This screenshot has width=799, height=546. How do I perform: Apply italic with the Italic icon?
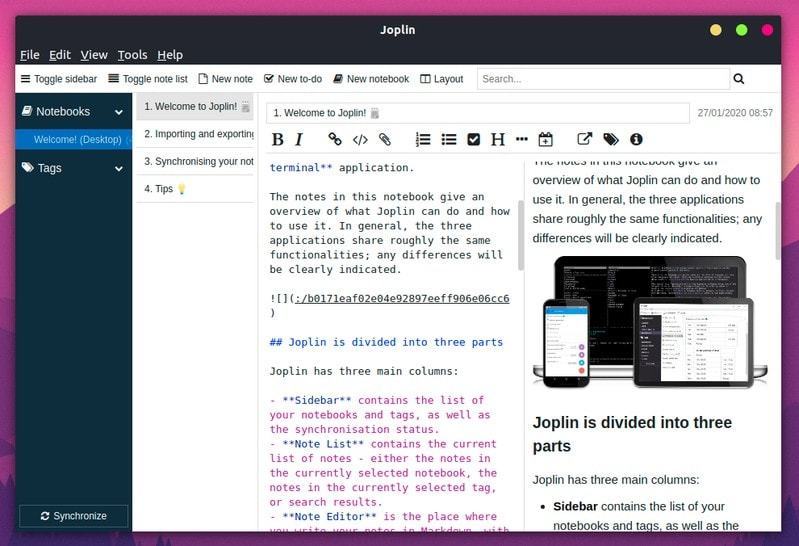click(299, 139)
